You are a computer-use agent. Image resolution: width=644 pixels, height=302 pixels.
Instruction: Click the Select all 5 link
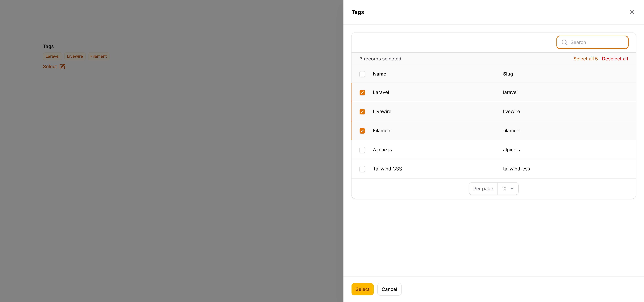pos(585,59)
